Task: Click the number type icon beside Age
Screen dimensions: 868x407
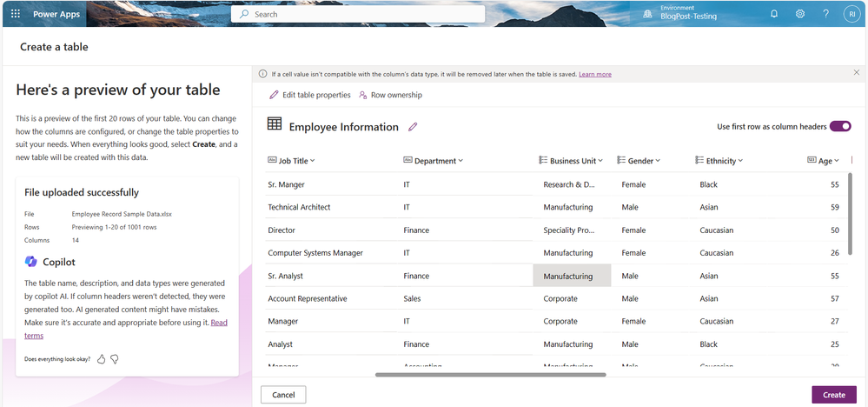Action: 812,160
